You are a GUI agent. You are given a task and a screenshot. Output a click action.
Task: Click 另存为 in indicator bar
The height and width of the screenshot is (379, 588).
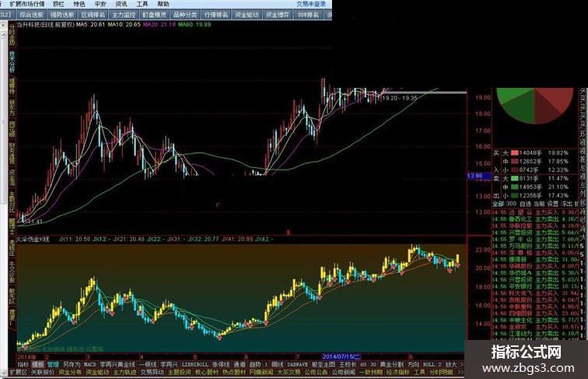point(72,364)
